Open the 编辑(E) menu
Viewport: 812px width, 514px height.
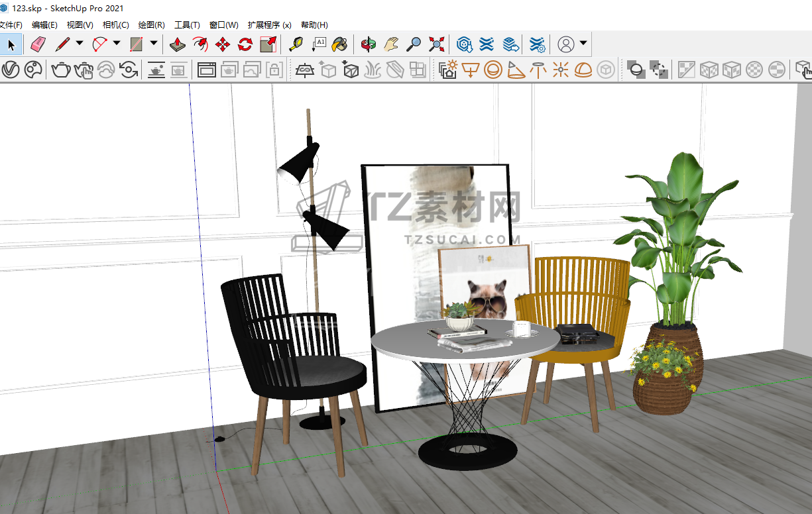44,25
